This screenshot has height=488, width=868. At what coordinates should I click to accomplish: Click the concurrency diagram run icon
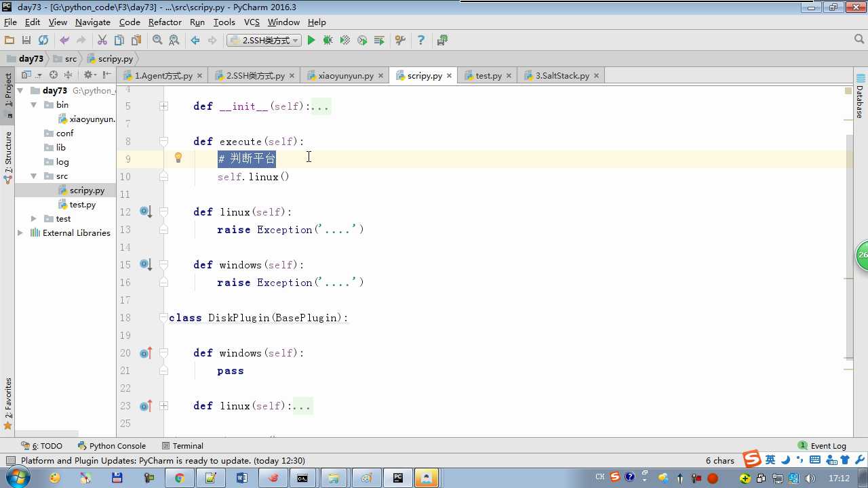379,41
